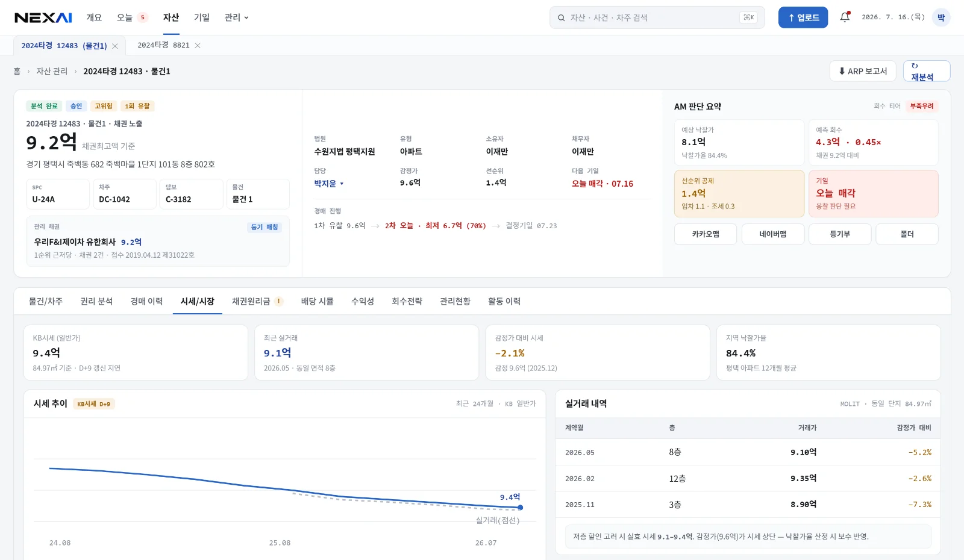Go to 홈 breadcrumb
The width and height of the screenshot is (964, 560).
coord(17,71)
